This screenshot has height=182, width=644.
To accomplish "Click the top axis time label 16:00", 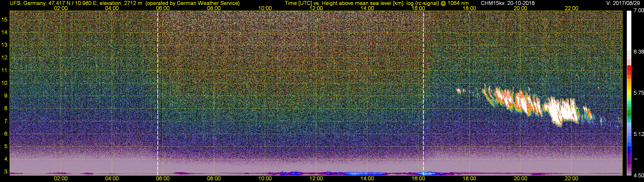I will point(418,8).
